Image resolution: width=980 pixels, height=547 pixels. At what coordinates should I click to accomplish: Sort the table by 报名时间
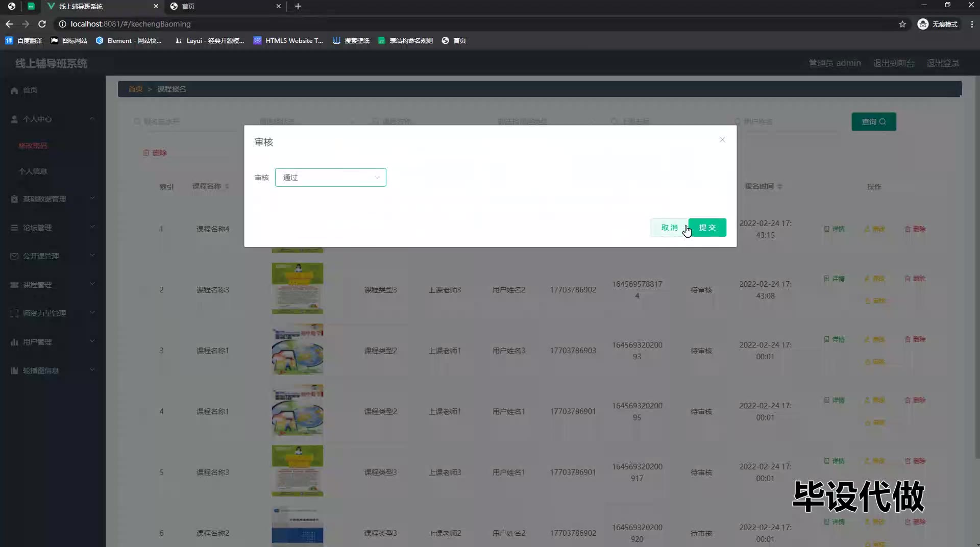point(779,186)
